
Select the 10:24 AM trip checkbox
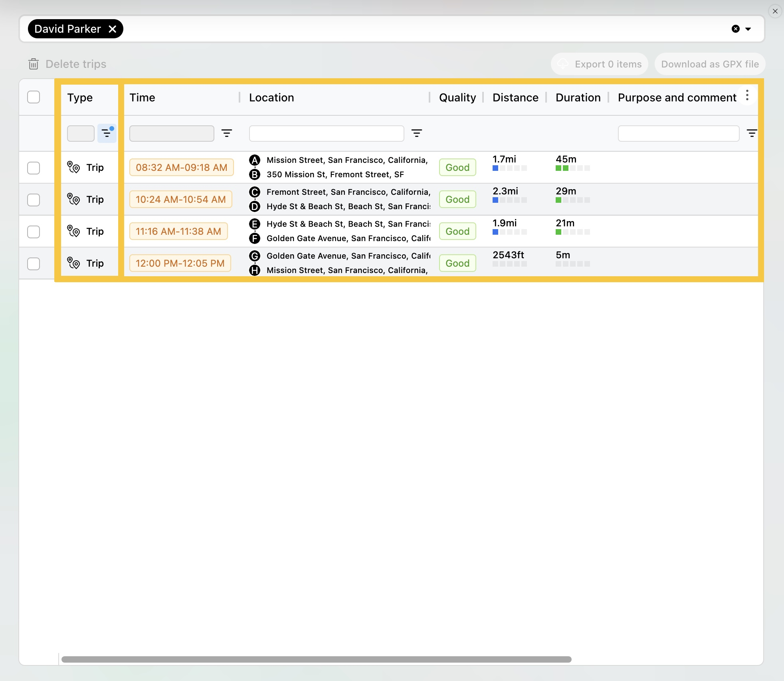click(34, 200)
